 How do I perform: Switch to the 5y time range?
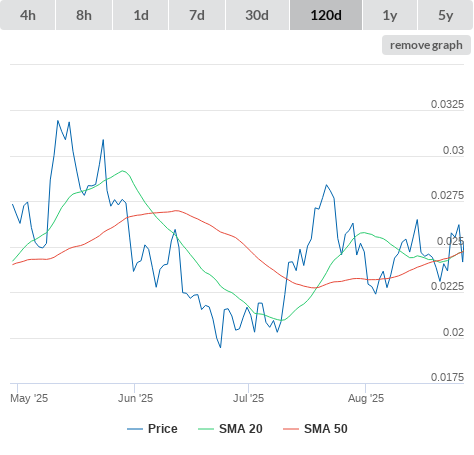446,15
